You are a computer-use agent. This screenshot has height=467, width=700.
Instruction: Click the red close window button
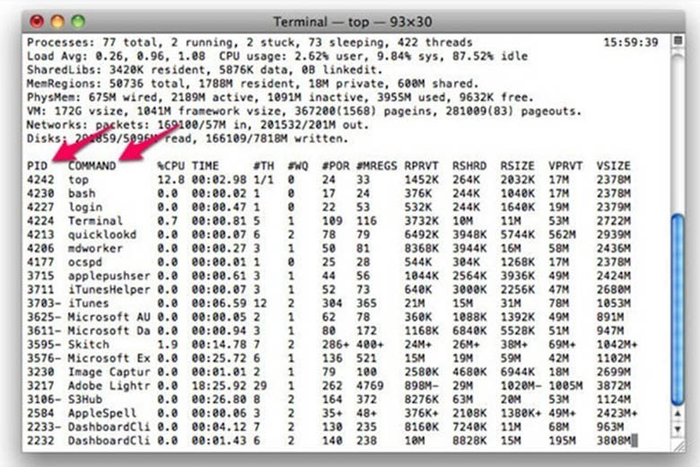(x=37, y=21)
